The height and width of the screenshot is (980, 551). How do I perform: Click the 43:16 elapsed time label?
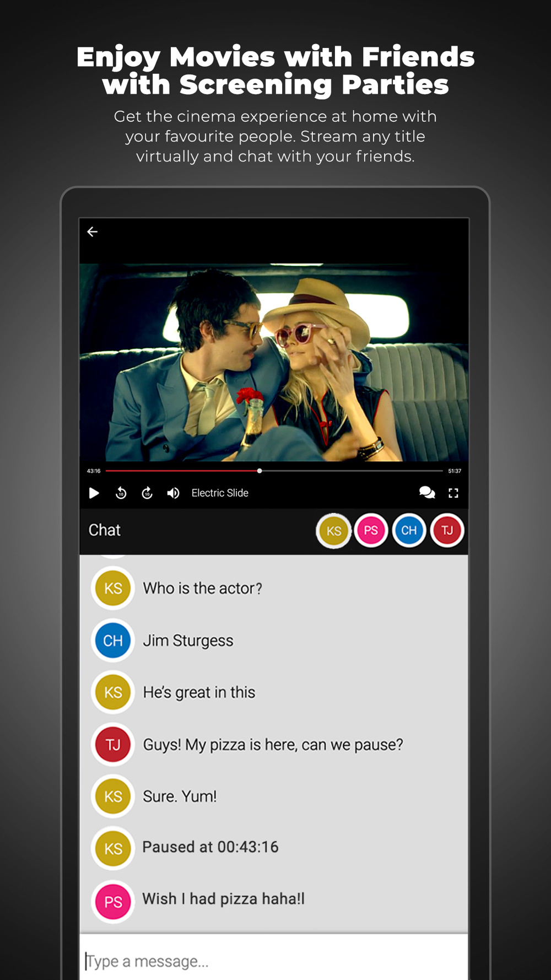[x=94, y=471]
